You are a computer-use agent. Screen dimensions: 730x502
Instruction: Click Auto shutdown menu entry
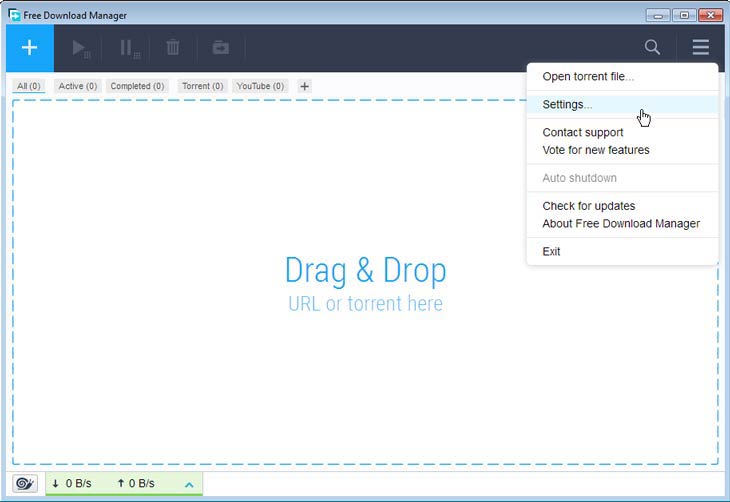(622, 178)
